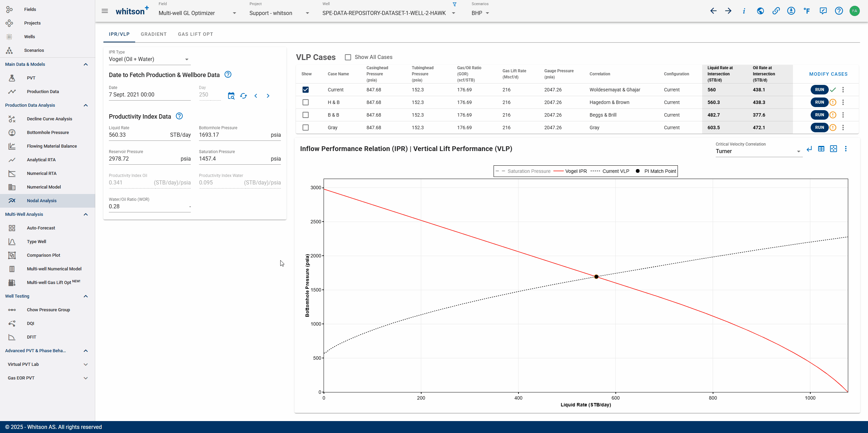Image resolution: width=868 pixels, height=433 pixels.
Task: Check Show for the B & B case
Action: pos(305,115)
